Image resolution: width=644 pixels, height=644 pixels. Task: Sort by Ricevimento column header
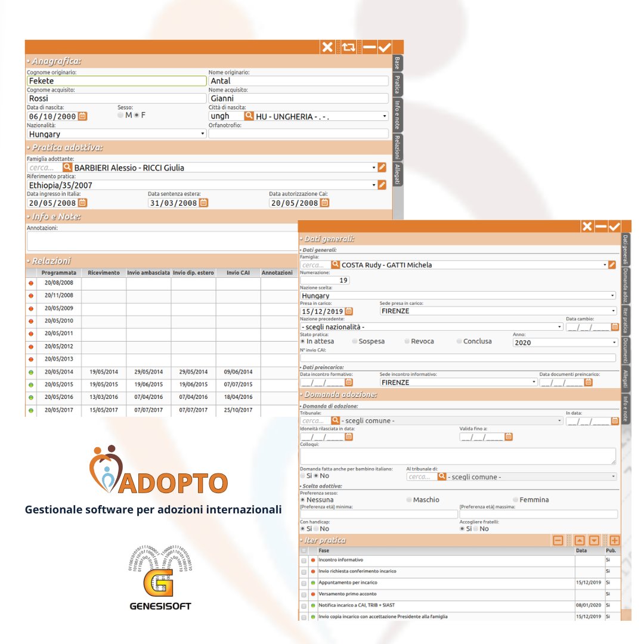[104, 273]
